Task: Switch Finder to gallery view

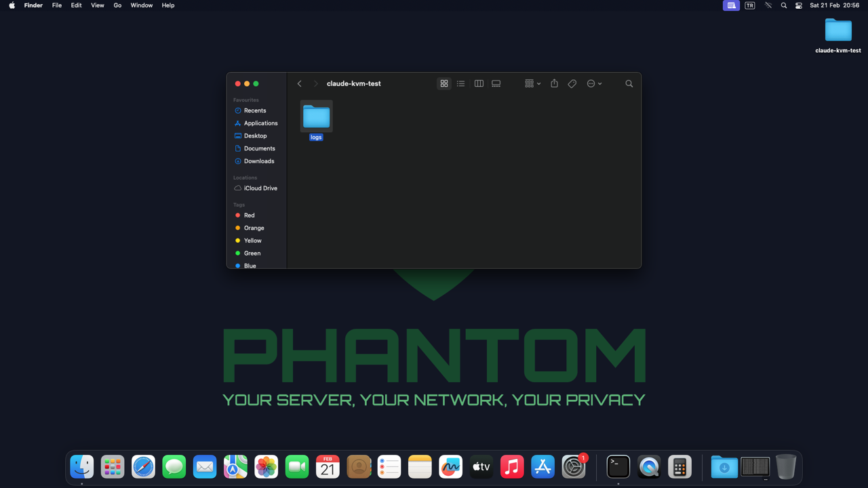Action: click(496, 83)
